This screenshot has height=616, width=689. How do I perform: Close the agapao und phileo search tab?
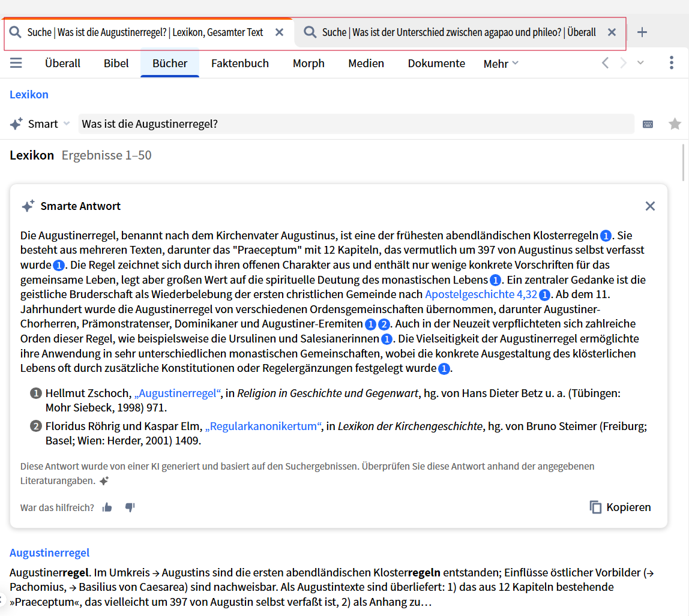[x=612, y=32]
